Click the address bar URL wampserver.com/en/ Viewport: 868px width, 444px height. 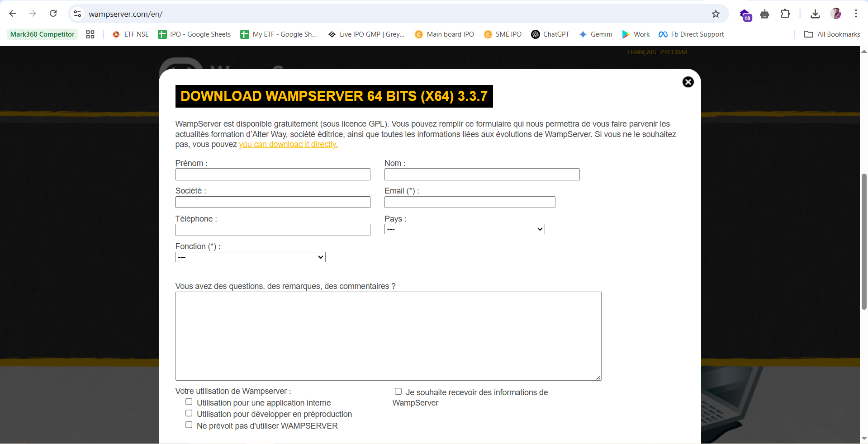(125, 14)
